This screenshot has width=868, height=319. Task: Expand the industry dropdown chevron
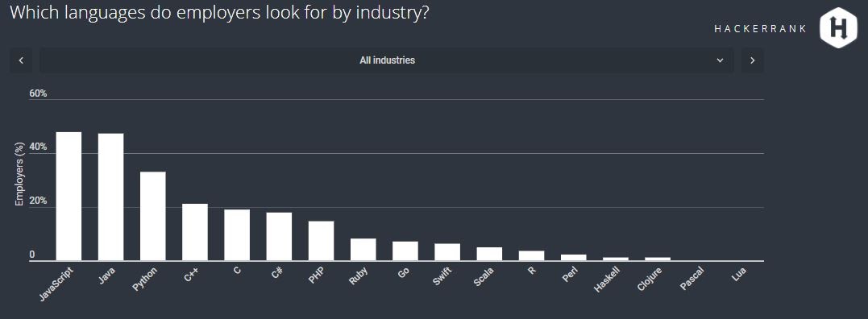(x=720, y=60)
